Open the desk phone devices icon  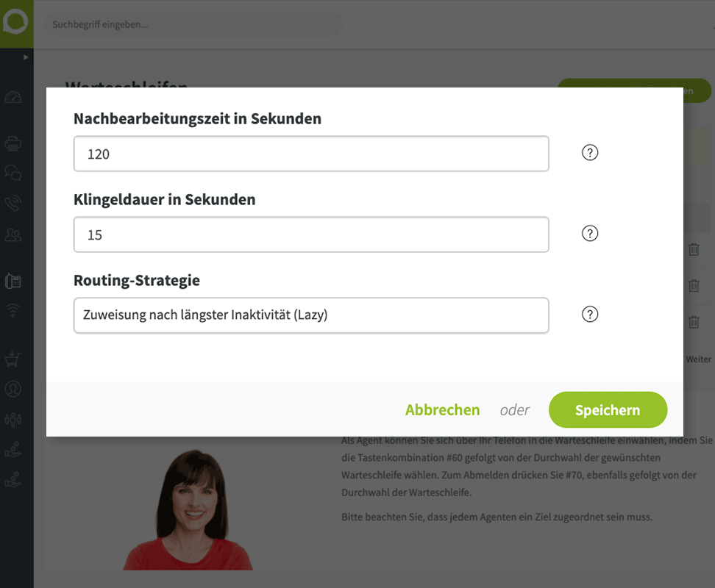pyautogui.click(x=13, y=281)
